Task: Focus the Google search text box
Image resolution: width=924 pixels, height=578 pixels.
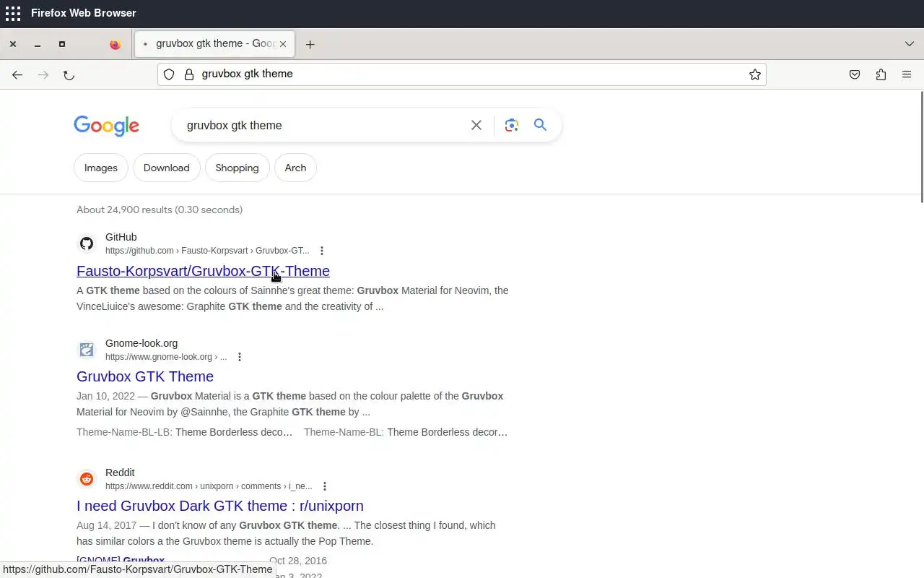Action: click(x=321, y=125)
